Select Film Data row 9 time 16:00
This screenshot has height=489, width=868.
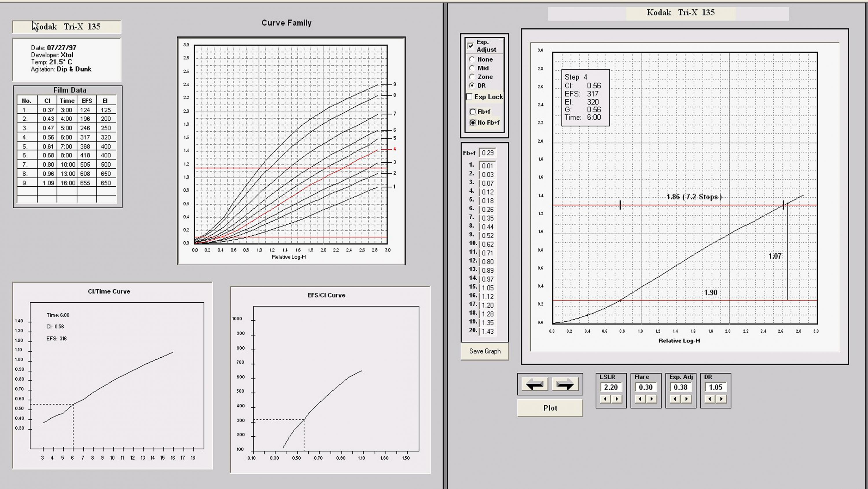67,183
